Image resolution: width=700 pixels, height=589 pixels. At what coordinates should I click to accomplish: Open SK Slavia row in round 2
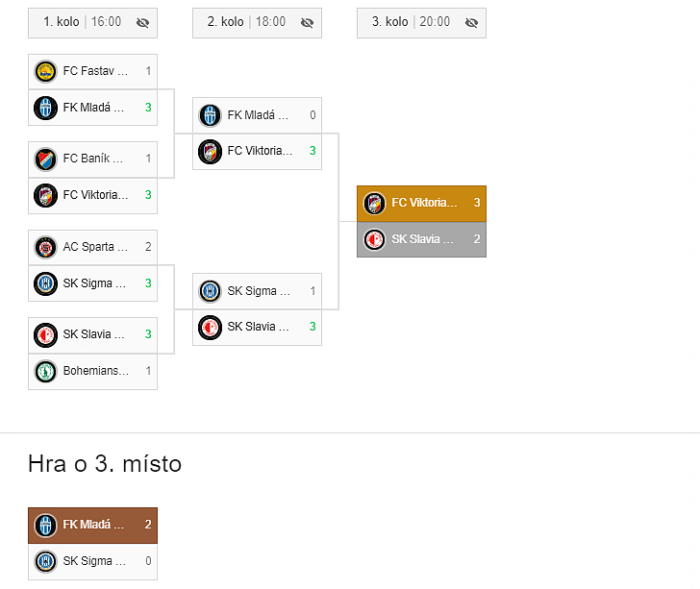click(x=257, y=327)
